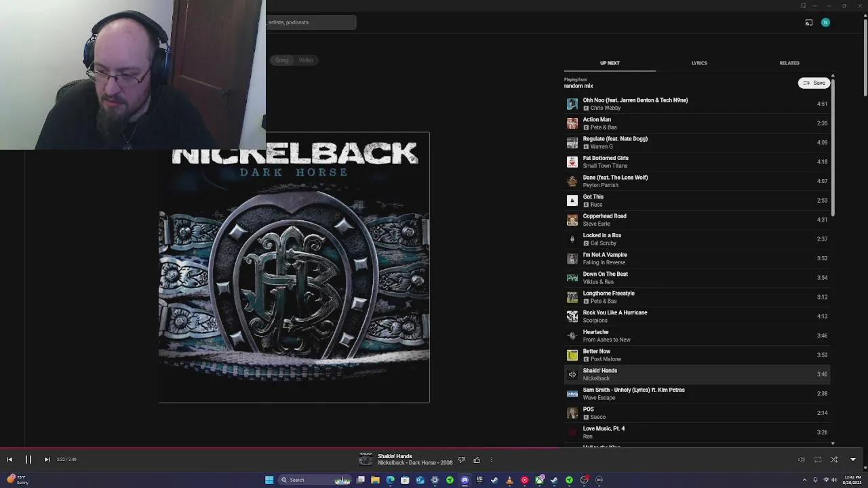Pause the current song
The image size is (868, 488).
pyautogui.click(x=28, y=460)
